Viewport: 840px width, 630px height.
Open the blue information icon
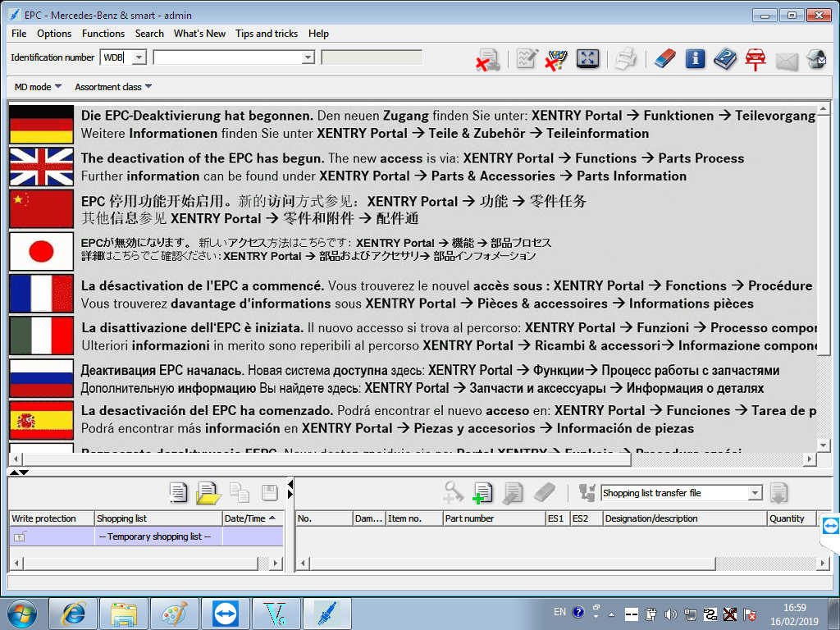coord(695,58)
